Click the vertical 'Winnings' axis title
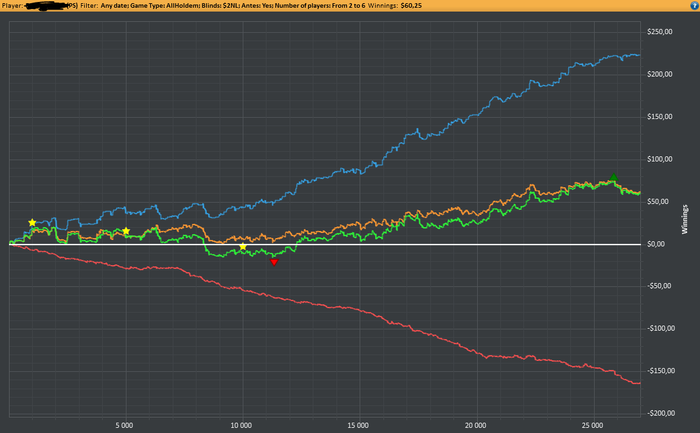This screenshot has height=433, width=700. pyautogui.click(x=684, y=220)
